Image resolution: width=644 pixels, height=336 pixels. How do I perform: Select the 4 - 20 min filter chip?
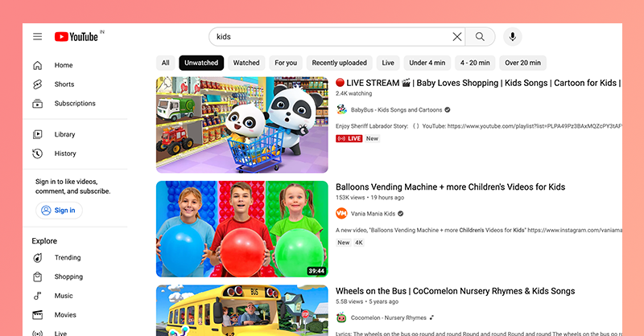coord(475,63)
